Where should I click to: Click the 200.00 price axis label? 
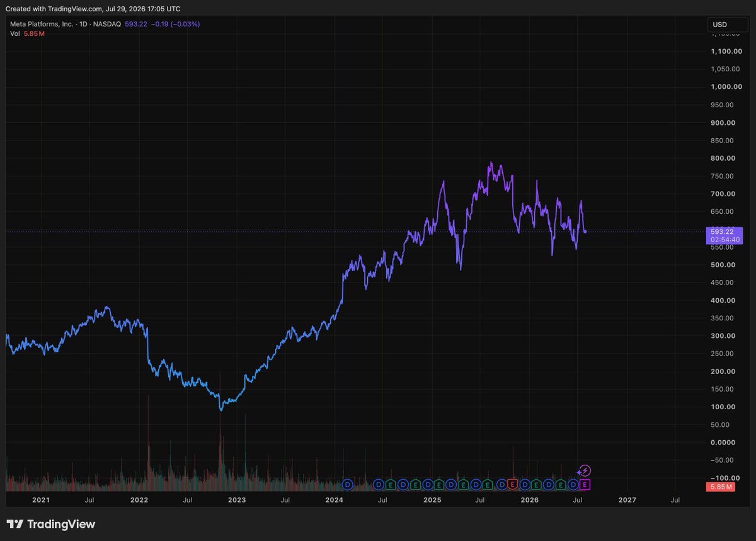click(x=723, y=371)
